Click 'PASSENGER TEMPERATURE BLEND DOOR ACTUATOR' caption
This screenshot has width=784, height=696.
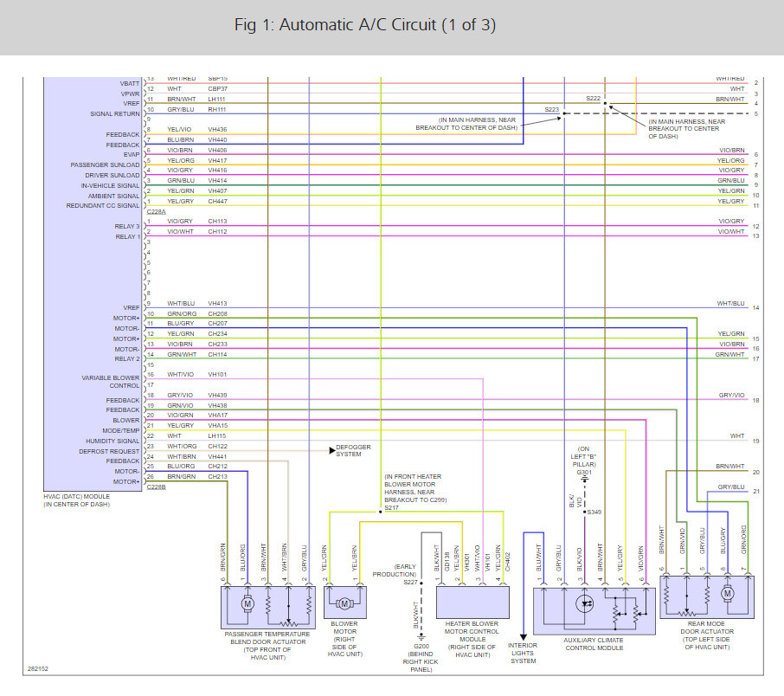coord(267,646)
